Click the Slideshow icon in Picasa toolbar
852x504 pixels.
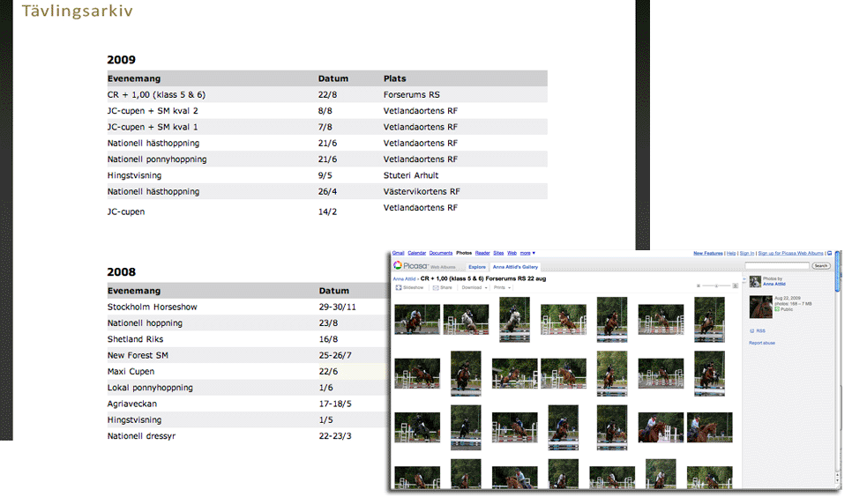pyautogui.click(x=399, y=287)
